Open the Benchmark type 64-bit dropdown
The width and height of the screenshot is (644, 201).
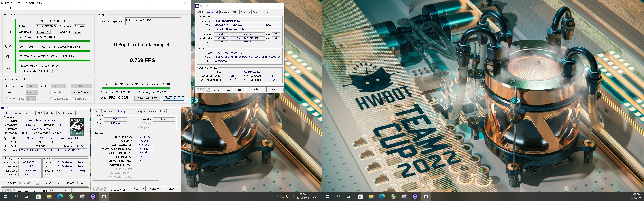[32, 86]
